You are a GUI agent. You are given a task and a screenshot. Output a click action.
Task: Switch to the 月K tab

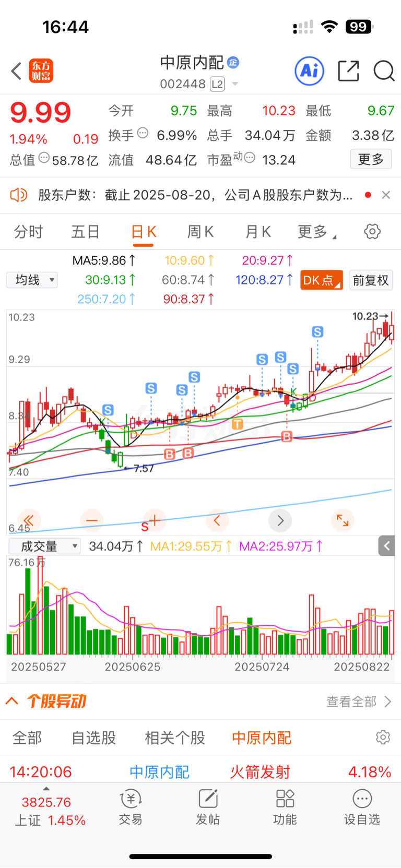click(258, 232)
